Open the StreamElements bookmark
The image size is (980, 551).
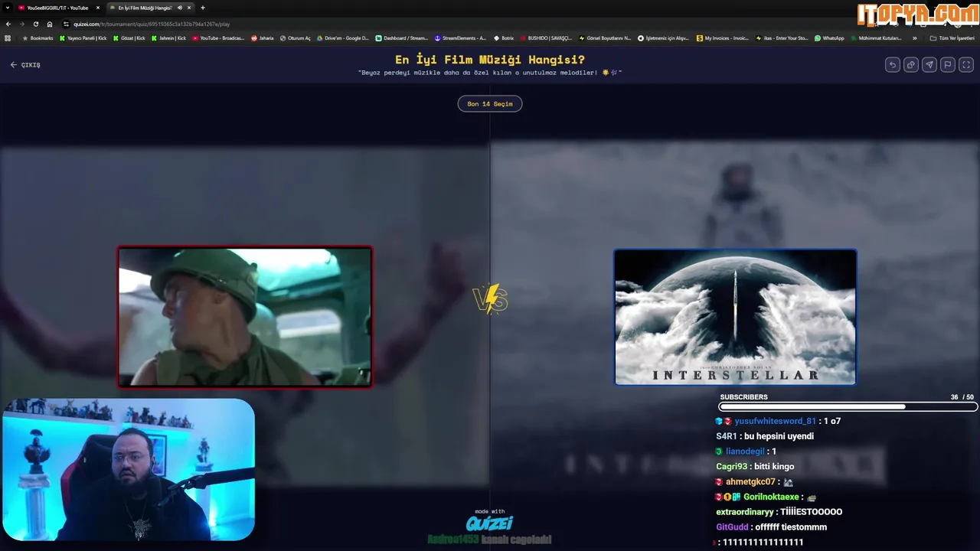click(x=460, y=38)
